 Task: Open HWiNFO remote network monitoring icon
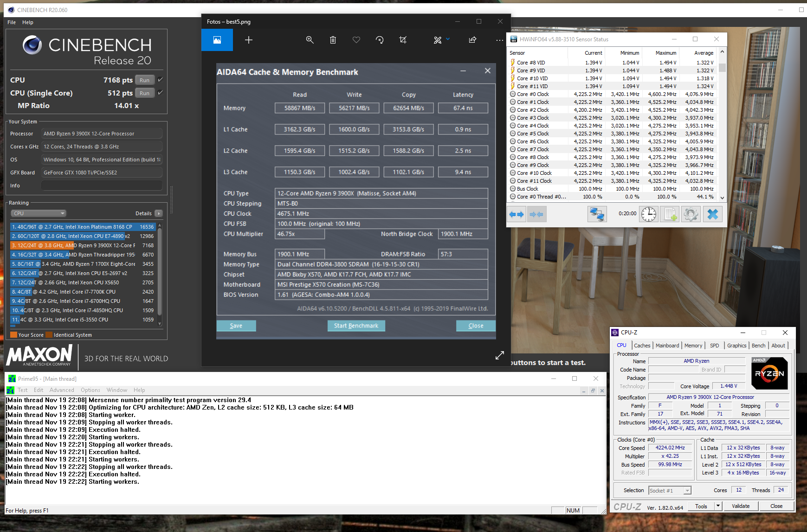pos(597,214)
